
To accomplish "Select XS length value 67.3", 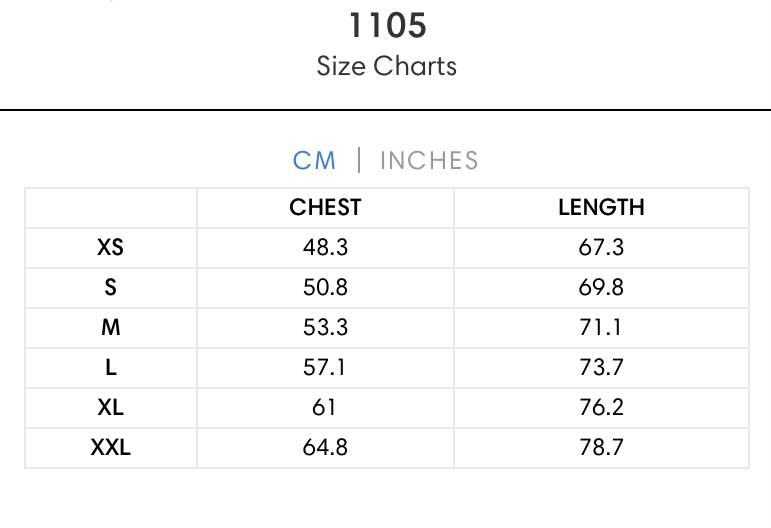I will click(601, 247).
